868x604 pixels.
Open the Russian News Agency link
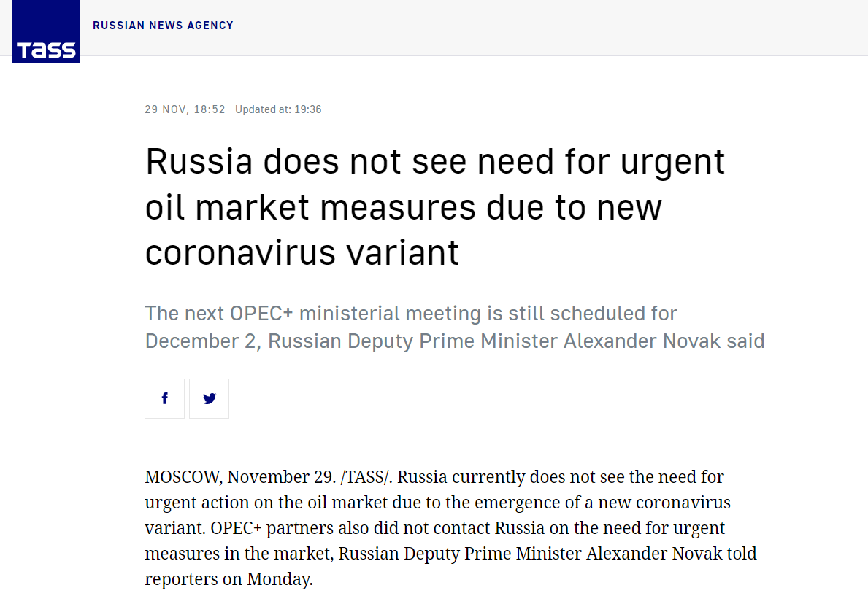coord(163,26)
